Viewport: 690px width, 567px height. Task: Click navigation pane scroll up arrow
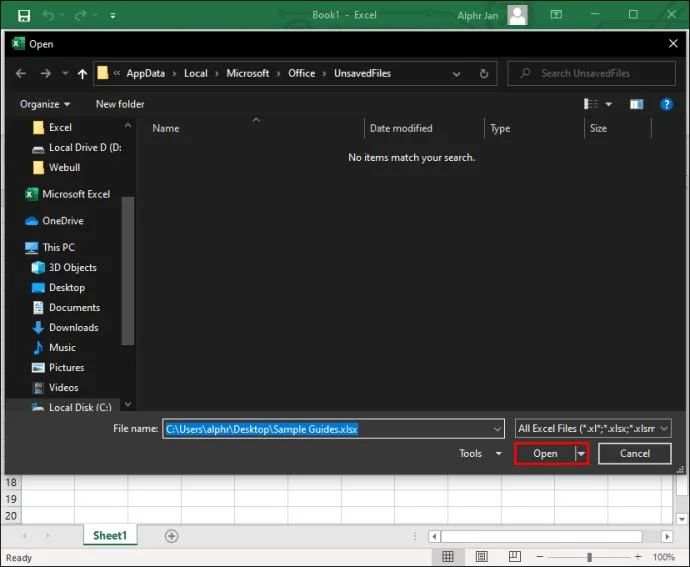coord(128,126)
